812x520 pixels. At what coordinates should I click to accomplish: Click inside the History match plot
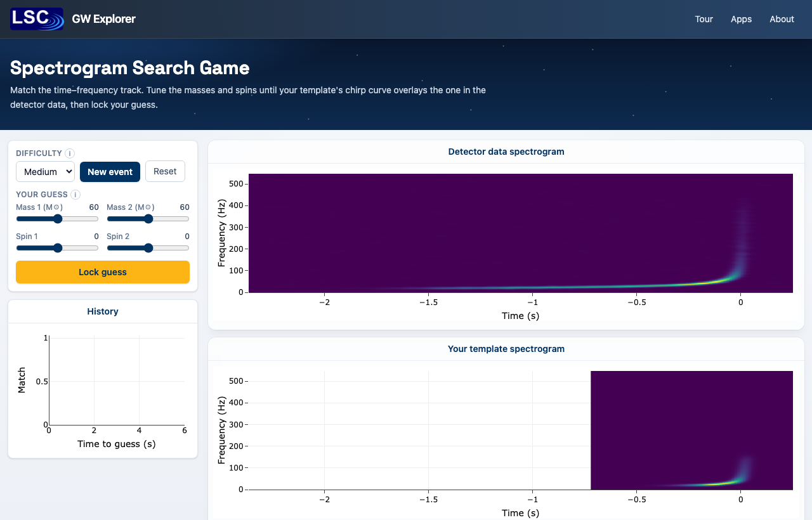[x=117, y=382]
